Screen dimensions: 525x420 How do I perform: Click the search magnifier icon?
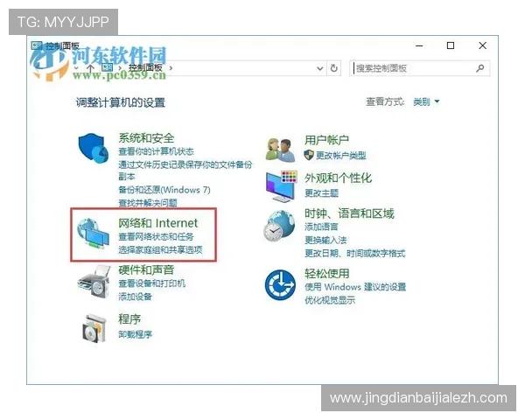[x=479, y=68]
